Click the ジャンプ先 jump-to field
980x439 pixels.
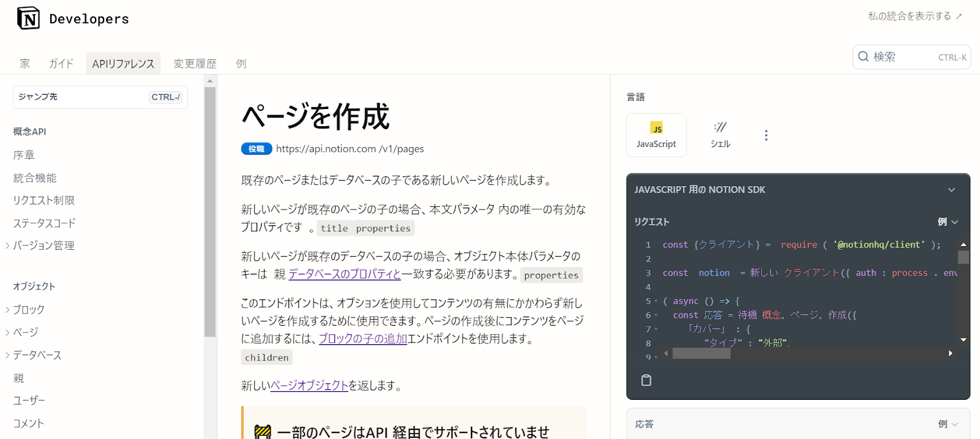(100, 97)
